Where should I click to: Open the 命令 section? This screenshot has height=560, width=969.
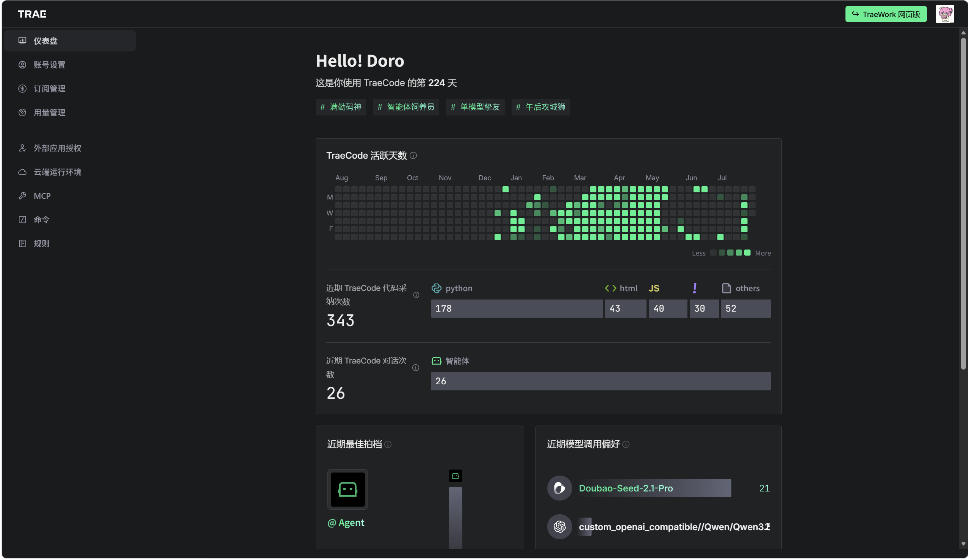70,219
